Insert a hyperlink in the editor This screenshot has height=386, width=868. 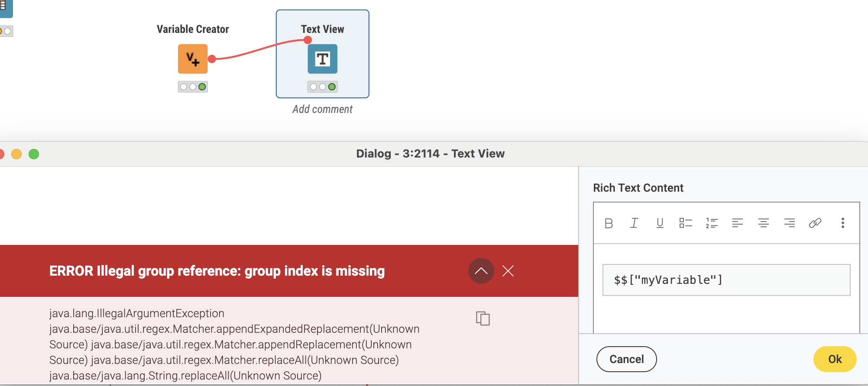click(815, 223)
